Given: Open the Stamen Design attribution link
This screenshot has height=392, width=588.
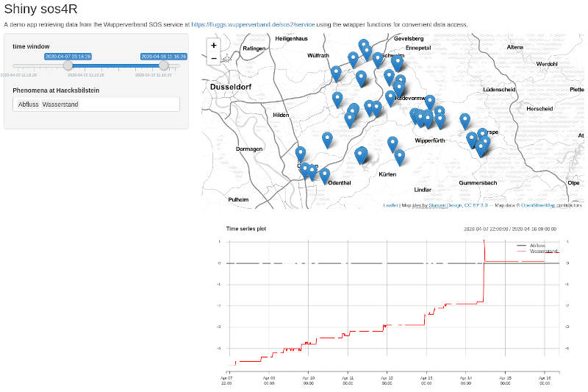Looking at the screenshot, I should point(445,206).
